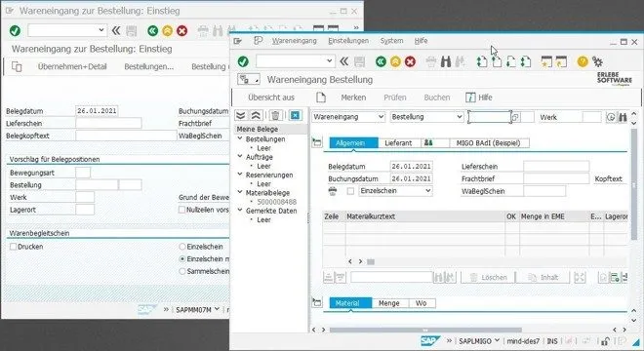Click collapse detail data icon beside Material tab

(317, 302)
